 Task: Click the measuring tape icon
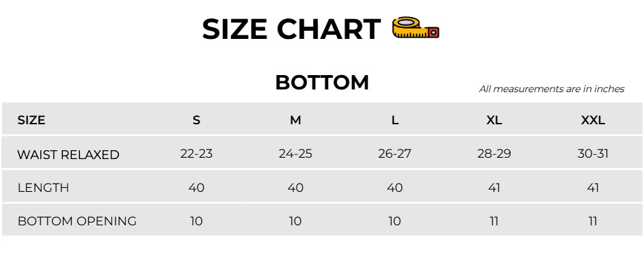pos(416,28)
